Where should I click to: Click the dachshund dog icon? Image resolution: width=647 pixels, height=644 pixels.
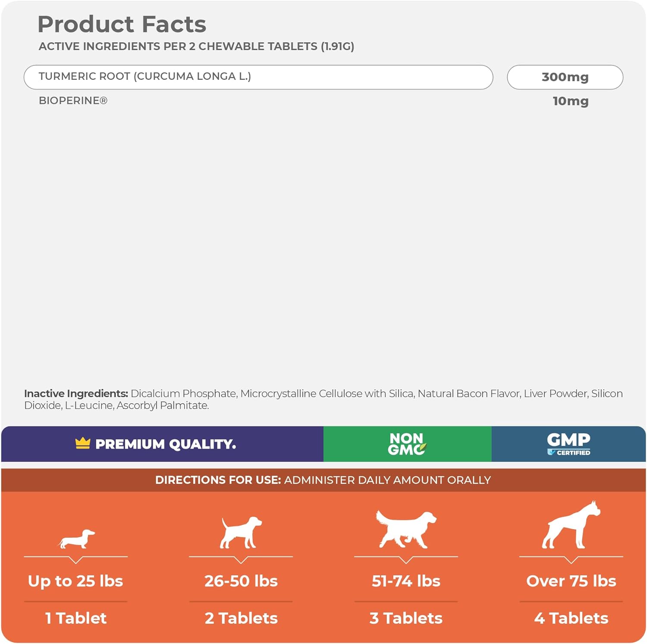pyautogui.click(x=77, y=539)
